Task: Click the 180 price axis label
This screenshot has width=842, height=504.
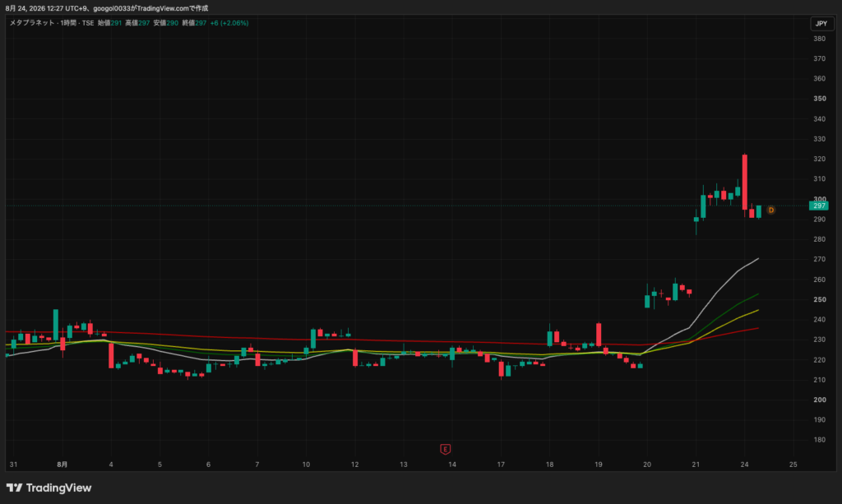Action: coord(820,440)
